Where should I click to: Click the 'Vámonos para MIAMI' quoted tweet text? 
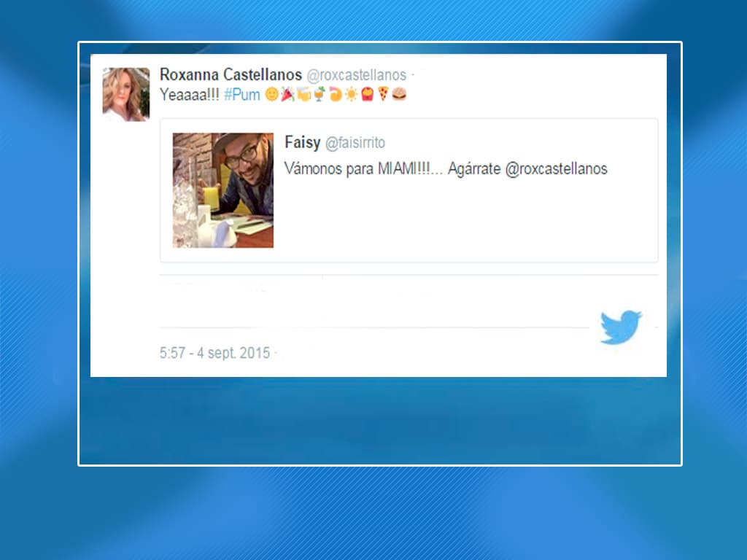tap(446, 168)
